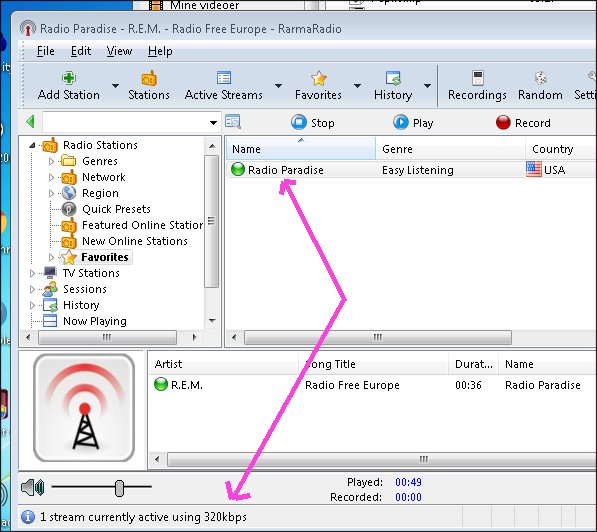Image resolution: width=597 pixels, height=532 pixels.
Task: Expand the Sessions tree node
Action: [32, 289]
